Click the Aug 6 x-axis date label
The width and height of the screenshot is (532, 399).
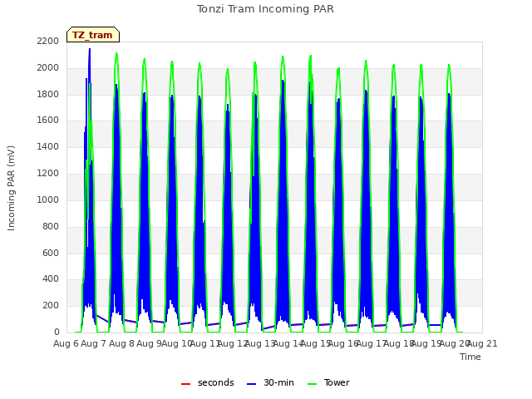(66, 343)
